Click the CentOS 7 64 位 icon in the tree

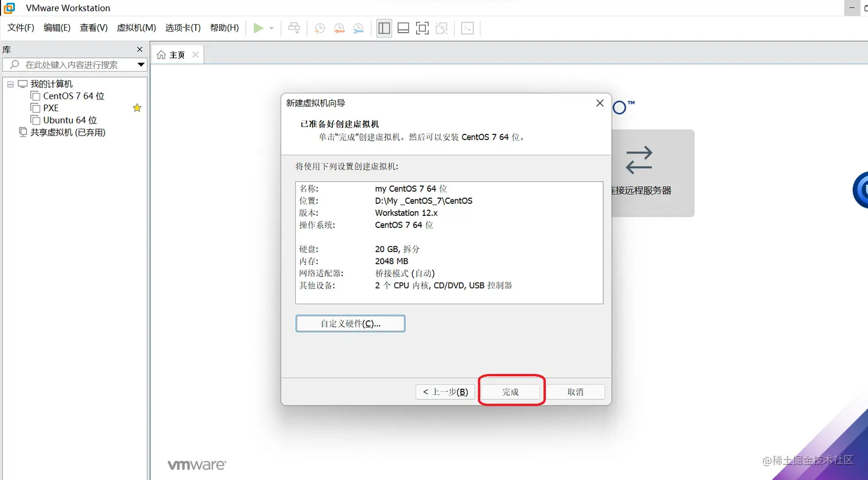point(35,96)
